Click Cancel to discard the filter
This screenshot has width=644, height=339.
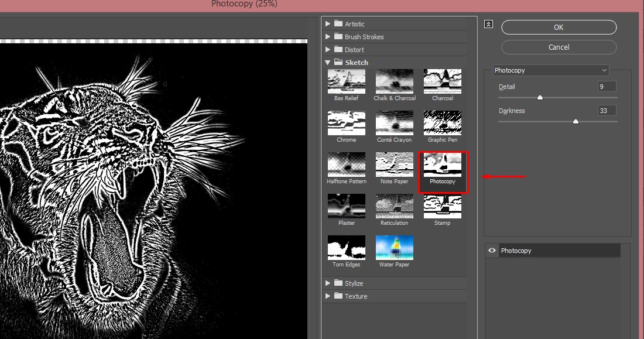(x=559, y=47)
